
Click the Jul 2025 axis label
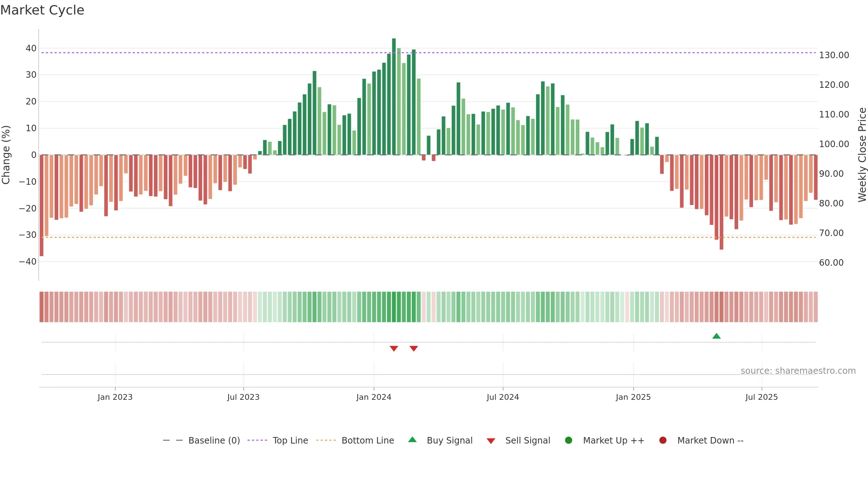pyautogui.click(x=762, y=397)
